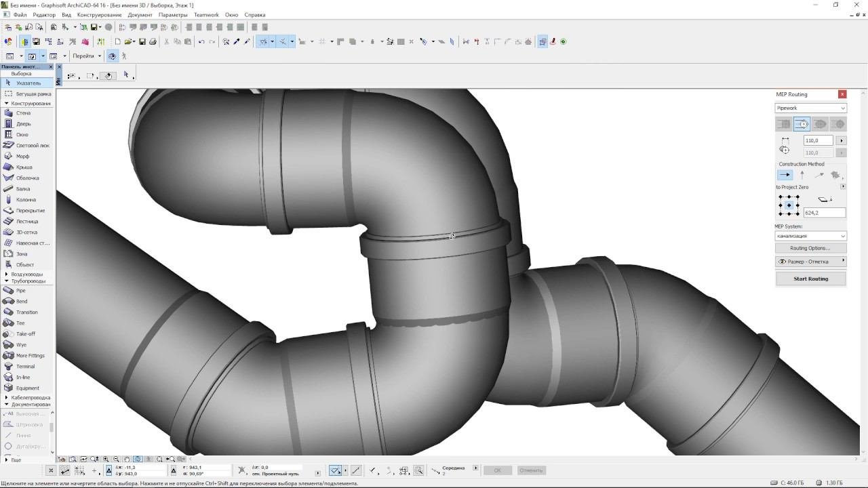Screen dimensions: 868x488
Task: Select the horizontal arrow construction method
Action: point(784,175)
